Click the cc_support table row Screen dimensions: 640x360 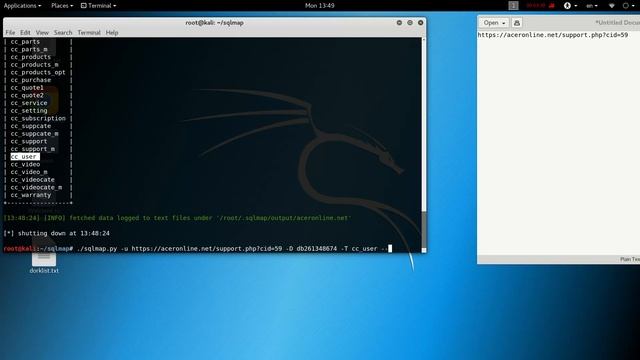[29, 141]
